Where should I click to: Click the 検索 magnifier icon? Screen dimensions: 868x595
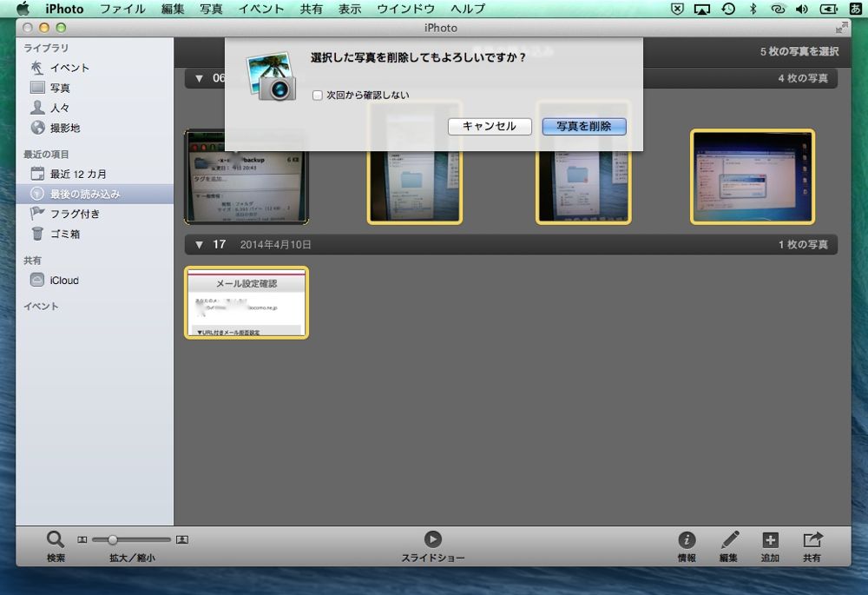(x=55, y=539)
